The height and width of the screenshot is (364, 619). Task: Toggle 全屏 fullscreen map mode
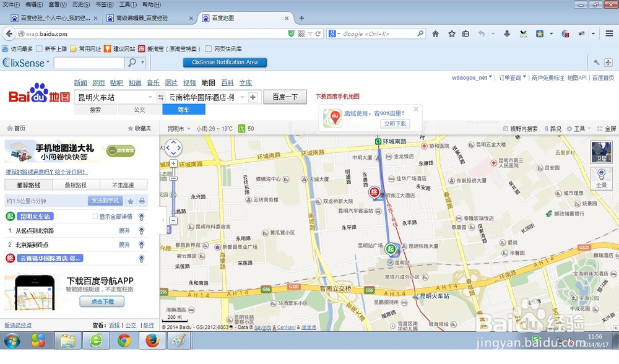pos(607,129)
